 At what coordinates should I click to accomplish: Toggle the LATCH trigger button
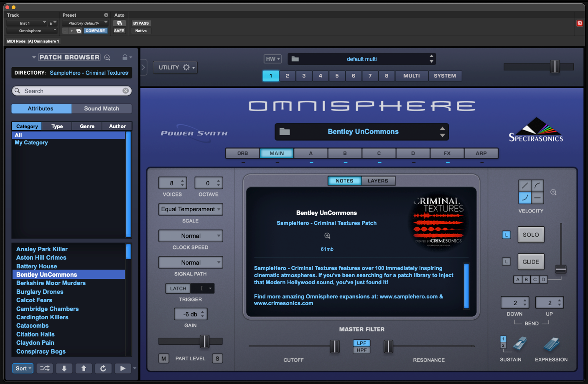coord(178,288)
